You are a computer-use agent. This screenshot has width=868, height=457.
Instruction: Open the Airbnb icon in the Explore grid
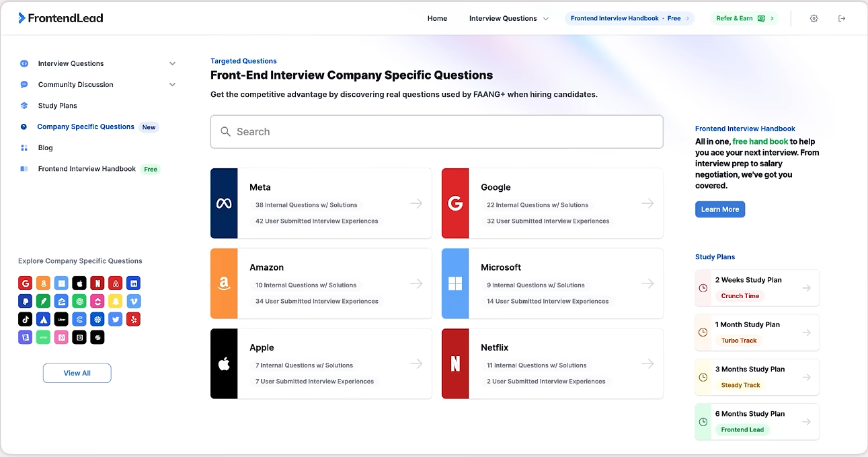[x=116, y=283]
